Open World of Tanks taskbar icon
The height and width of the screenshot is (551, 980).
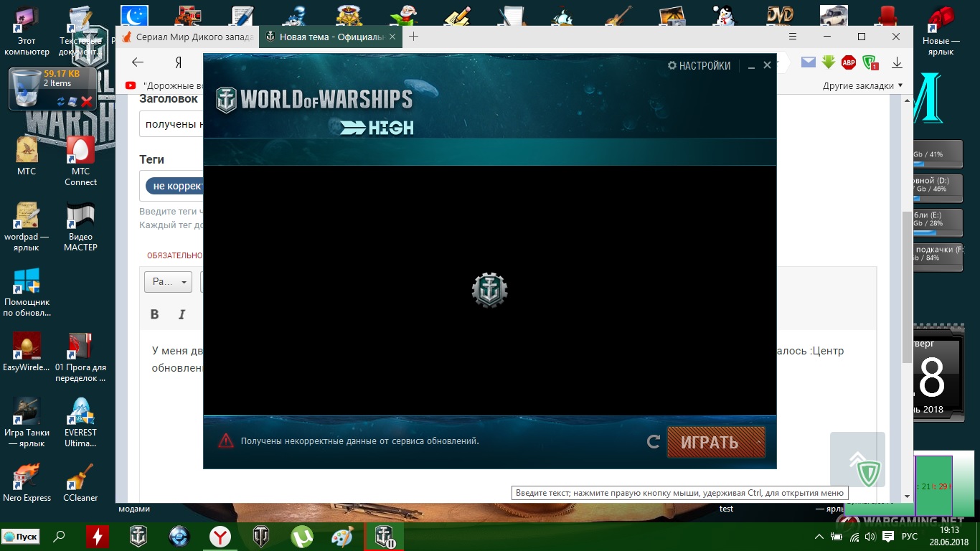pos(261,536)
